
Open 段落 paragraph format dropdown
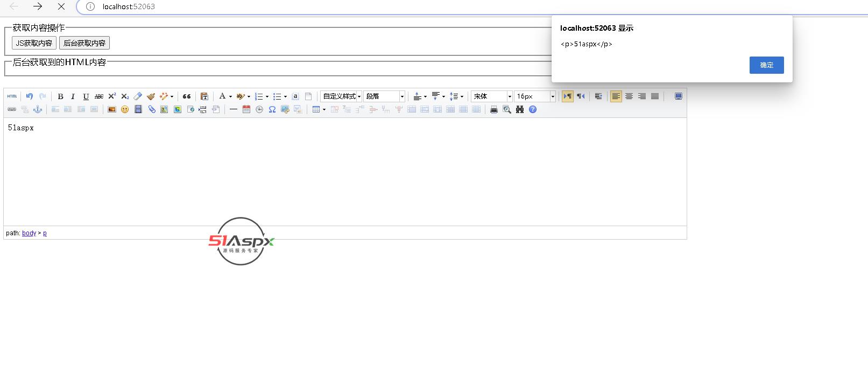pos(384,96)
